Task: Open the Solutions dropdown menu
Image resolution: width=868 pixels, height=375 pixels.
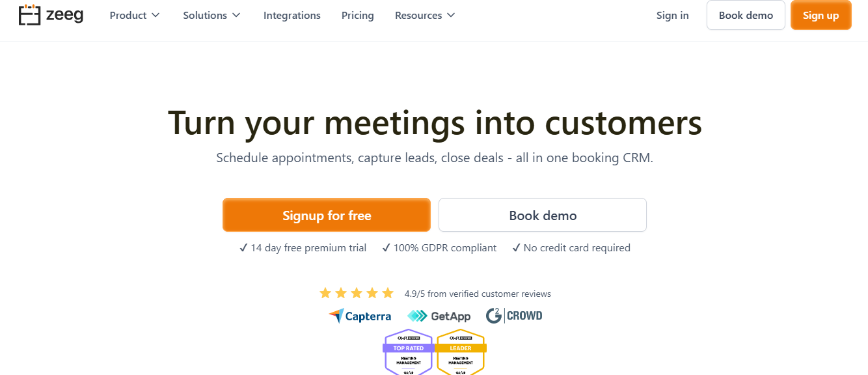Action: [x=211, y=15]
